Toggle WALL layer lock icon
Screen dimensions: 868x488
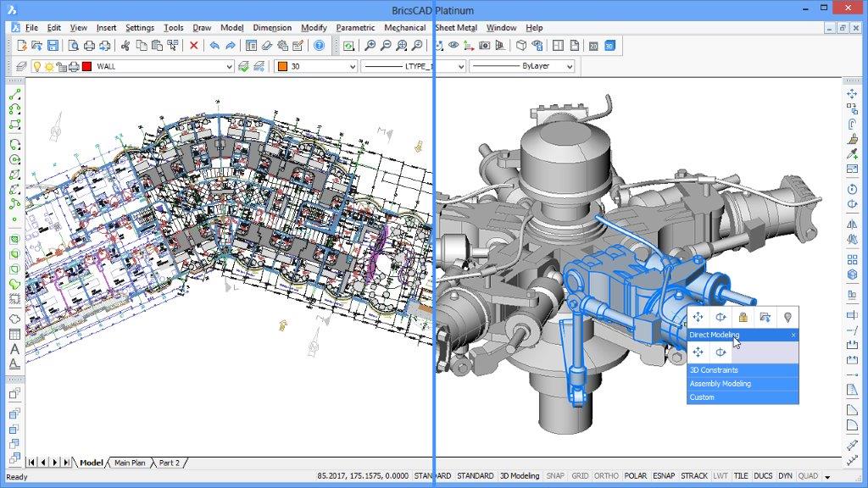tap(61, 66)
